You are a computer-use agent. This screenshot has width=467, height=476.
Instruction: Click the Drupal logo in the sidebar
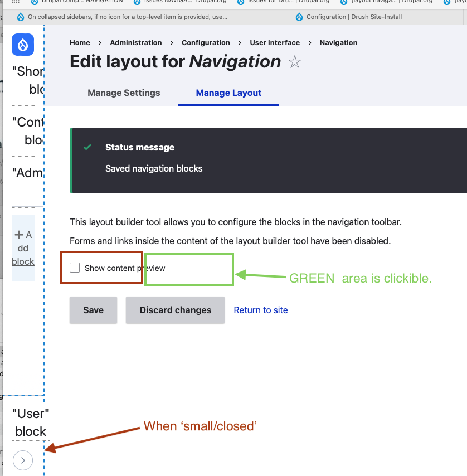23,45
